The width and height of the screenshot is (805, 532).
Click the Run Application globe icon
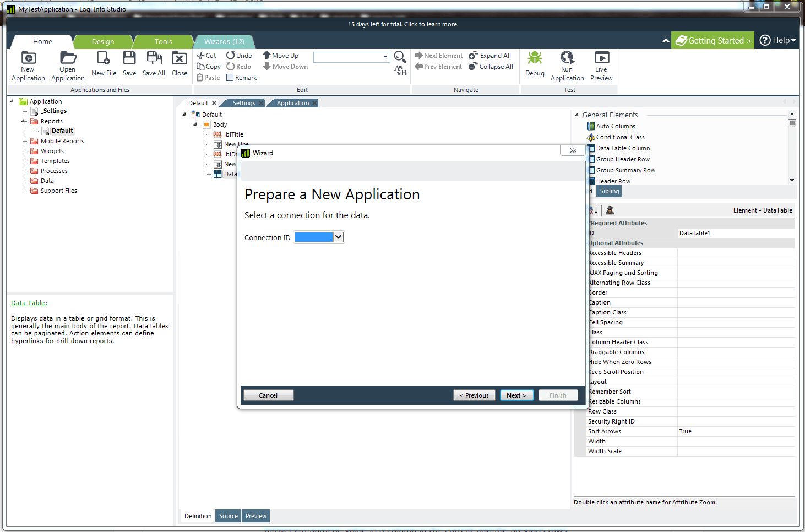(x=567, y=58)
